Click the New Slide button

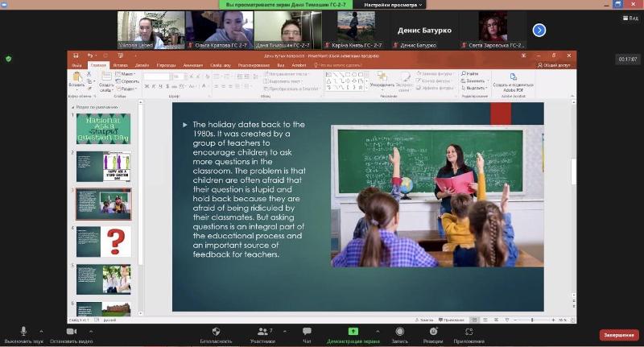[x=106, y=82]
